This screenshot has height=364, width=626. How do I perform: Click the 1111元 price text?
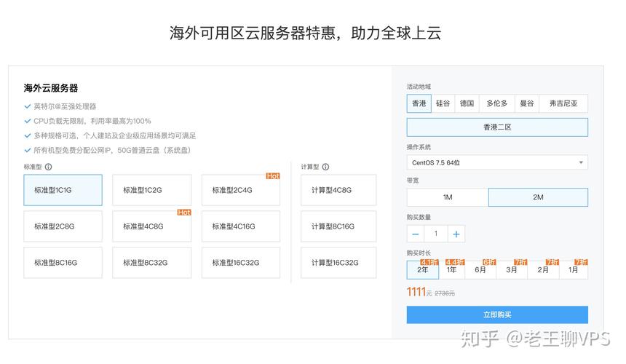pos(419,292)
